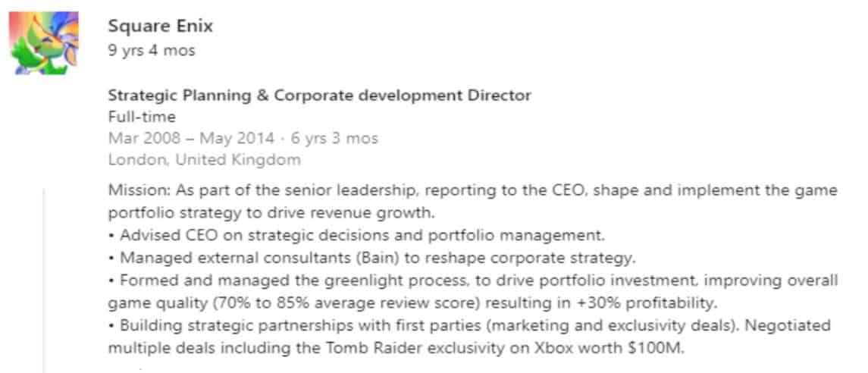This screenshot has height=373, width=868.
Task: Click the Building strategic partnerships bullet
Action: [469, 326]
